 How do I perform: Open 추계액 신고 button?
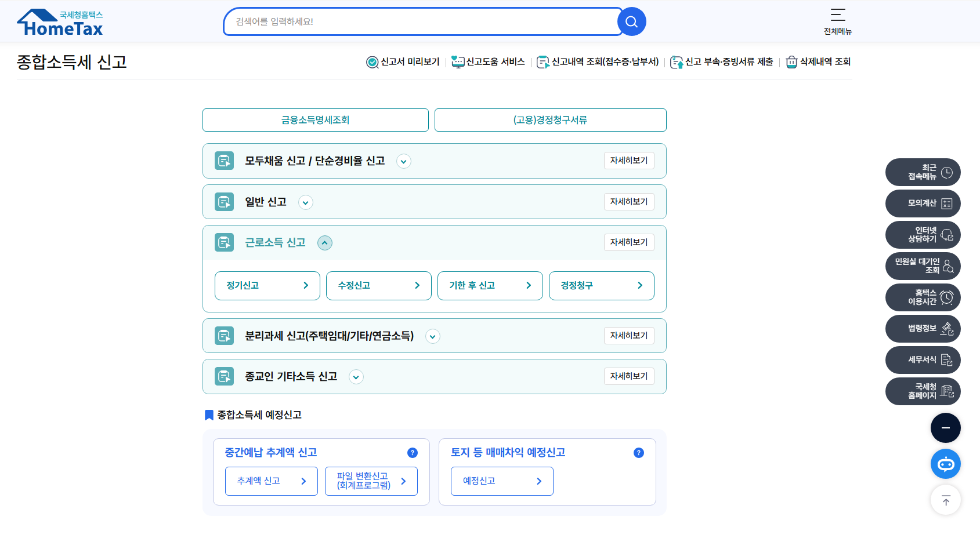[x=272, y=481]
